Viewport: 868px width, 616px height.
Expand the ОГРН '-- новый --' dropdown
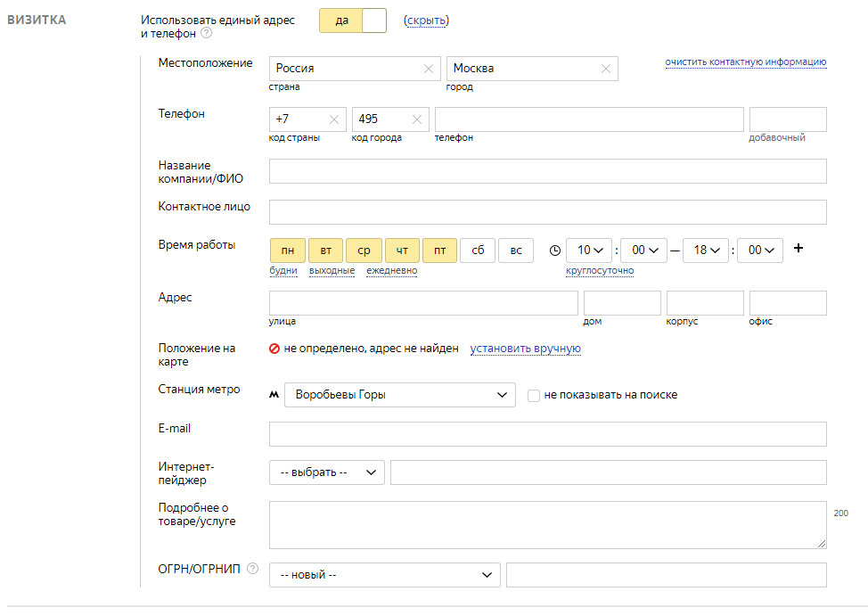pyautogui.click(x=384, y=575)
